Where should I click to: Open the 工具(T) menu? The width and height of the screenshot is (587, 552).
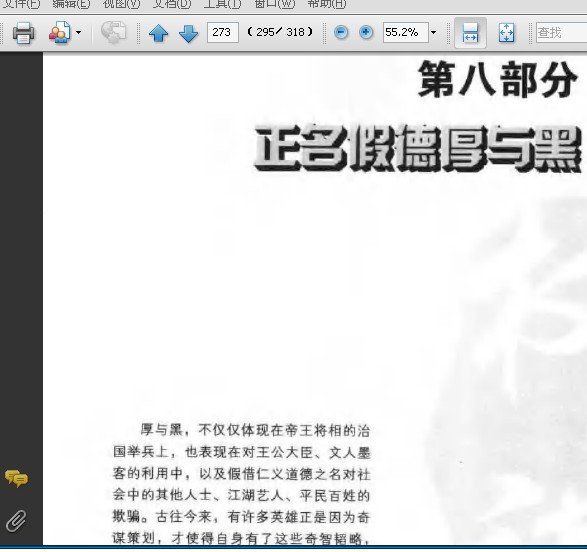coord(222,4)
